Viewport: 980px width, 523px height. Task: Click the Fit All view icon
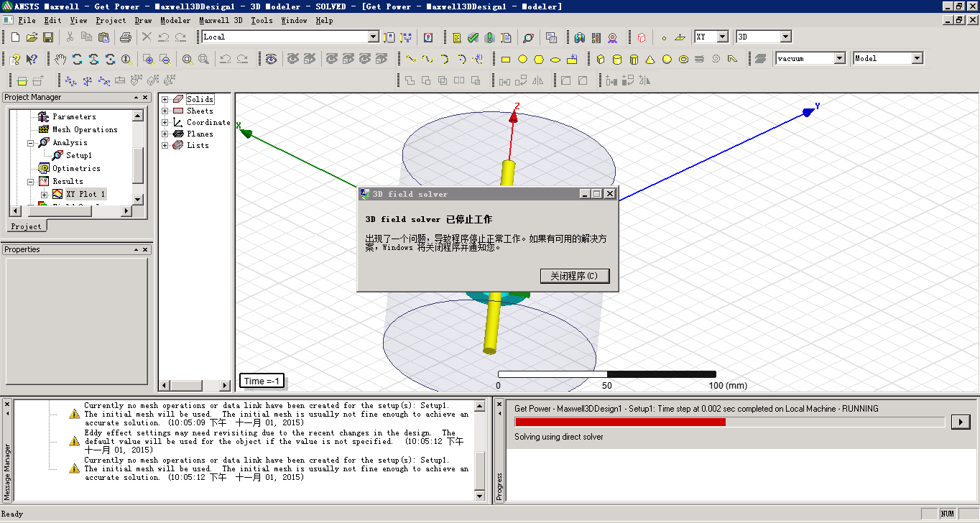[187, 59]
